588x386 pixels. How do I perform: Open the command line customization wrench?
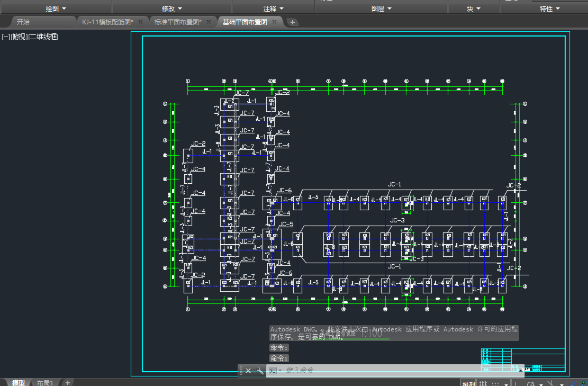click(x=259, y=371)
